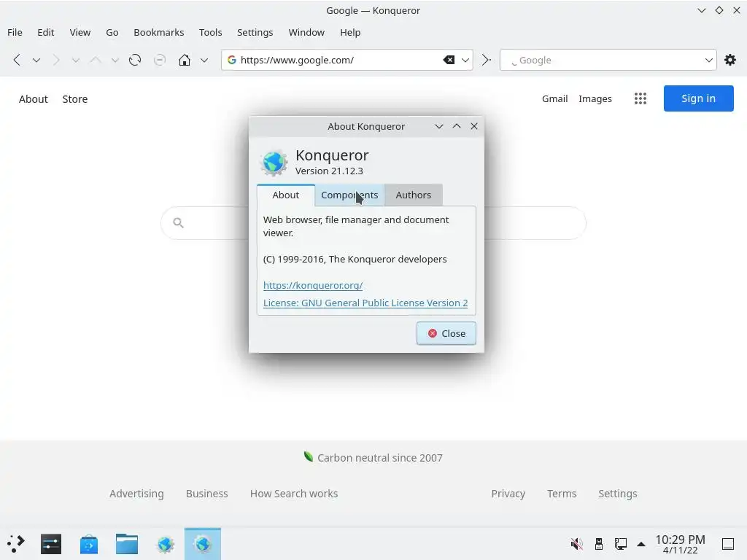
Task: Click the Up directory arrow
Action: pyautogui.click(x=96, y=60)
